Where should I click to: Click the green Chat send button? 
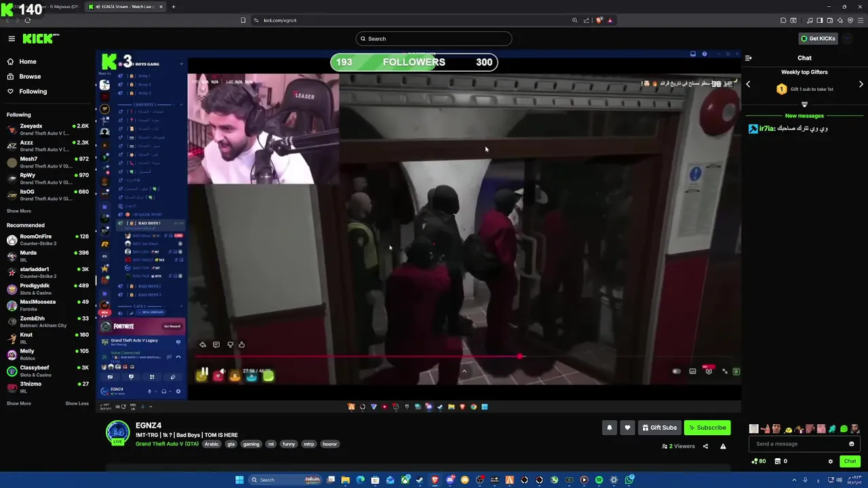coord(850,462)
